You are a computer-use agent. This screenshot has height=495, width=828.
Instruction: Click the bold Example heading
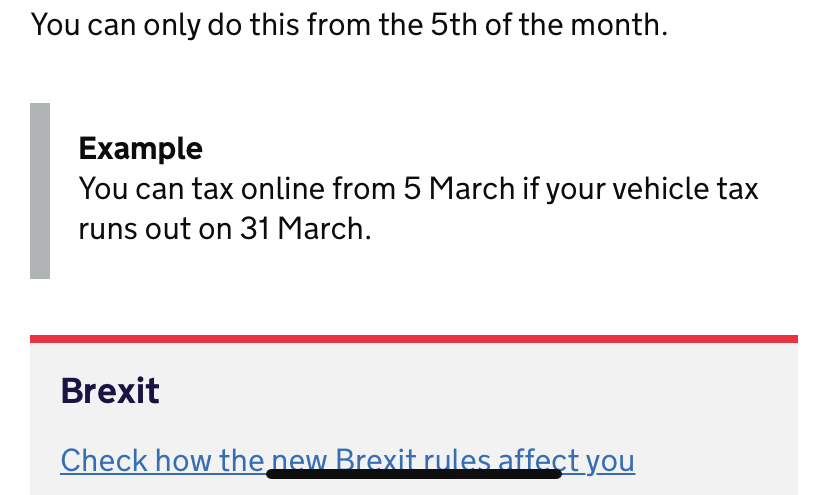coord(140,148)
